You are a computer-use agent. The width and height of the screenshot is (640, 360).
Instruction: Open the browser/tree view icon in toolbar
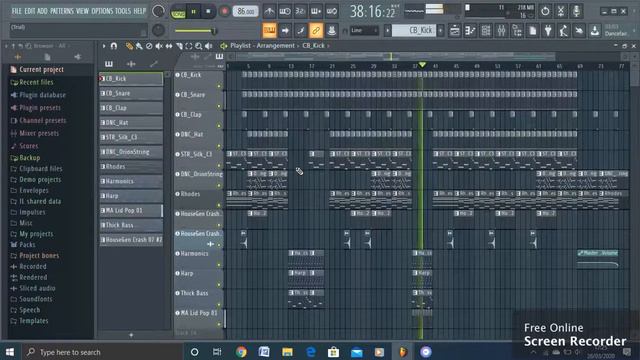click(x=517, y=30)
